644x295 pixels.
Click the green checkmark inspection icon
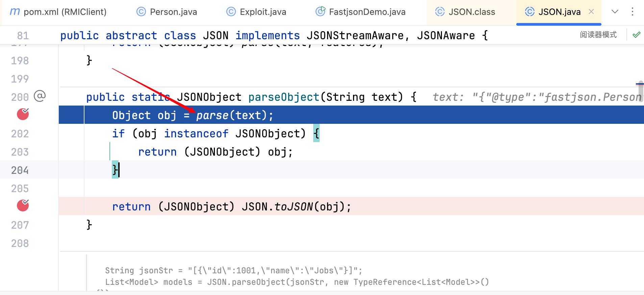coord(637,35)
